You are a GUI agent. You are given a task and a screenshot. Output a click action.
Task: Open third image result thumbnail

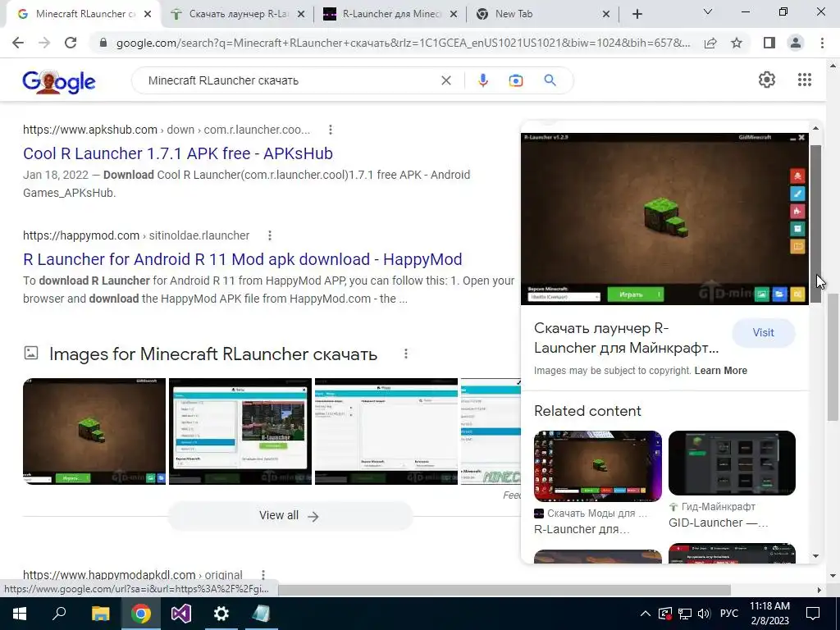(x=386, y=431)
